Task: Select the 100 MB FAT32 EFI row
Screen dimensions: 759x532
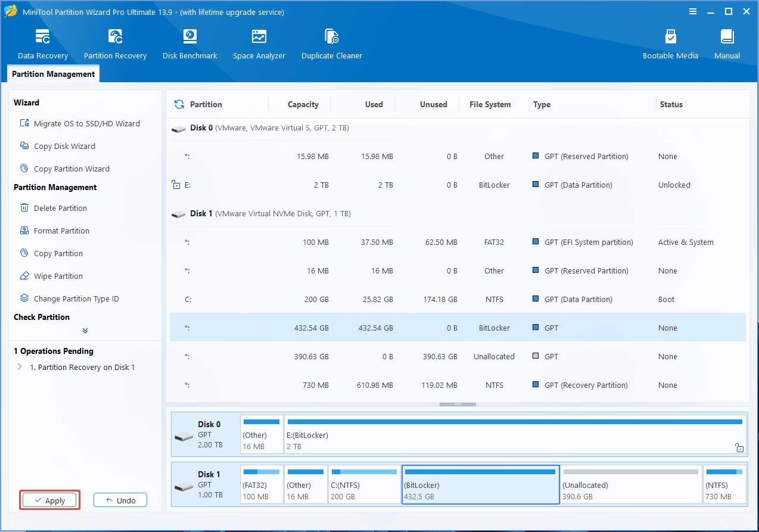Action: point(458,242)
